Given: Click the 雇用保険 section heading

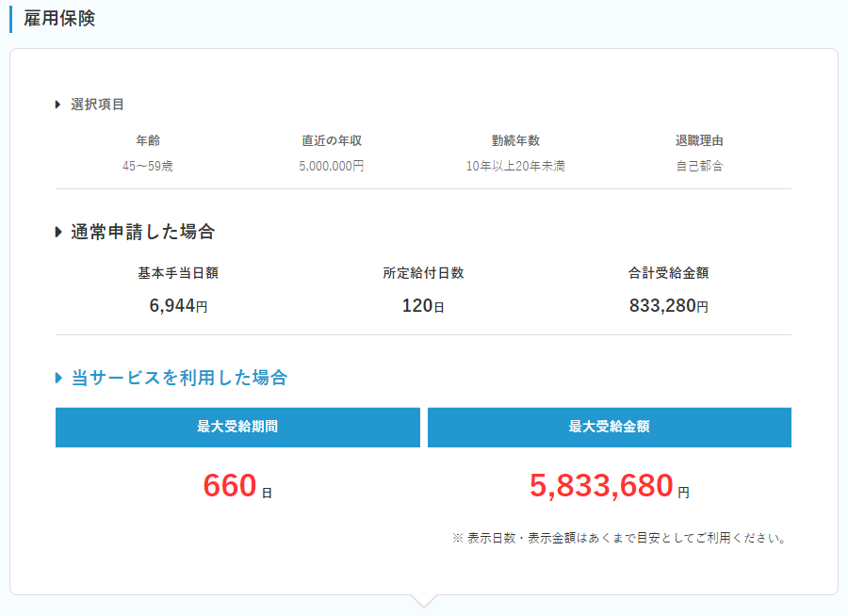Looking at the screenshot, I should coord(59,19).
